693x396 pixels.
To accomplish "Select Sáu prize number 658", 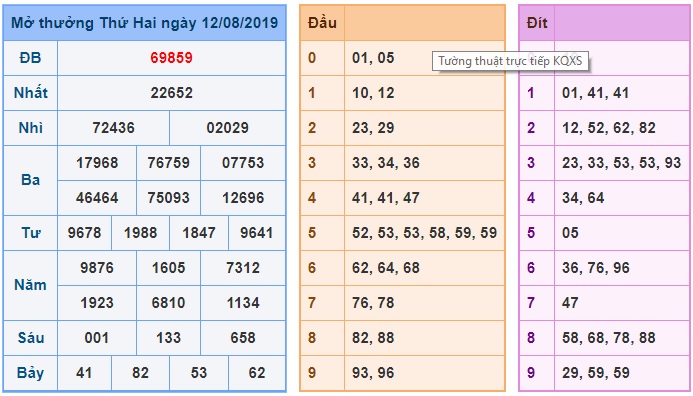I will (243, 338).
